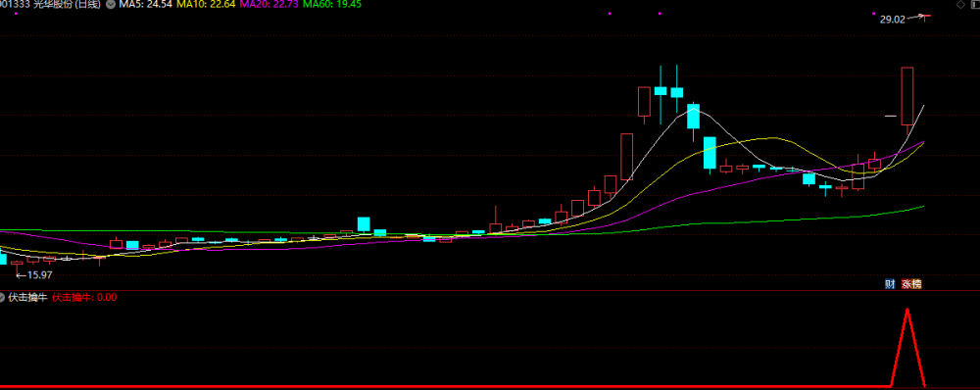
Task: Click the white 伏击擒牛 indicator name
Action: [27, 298]
